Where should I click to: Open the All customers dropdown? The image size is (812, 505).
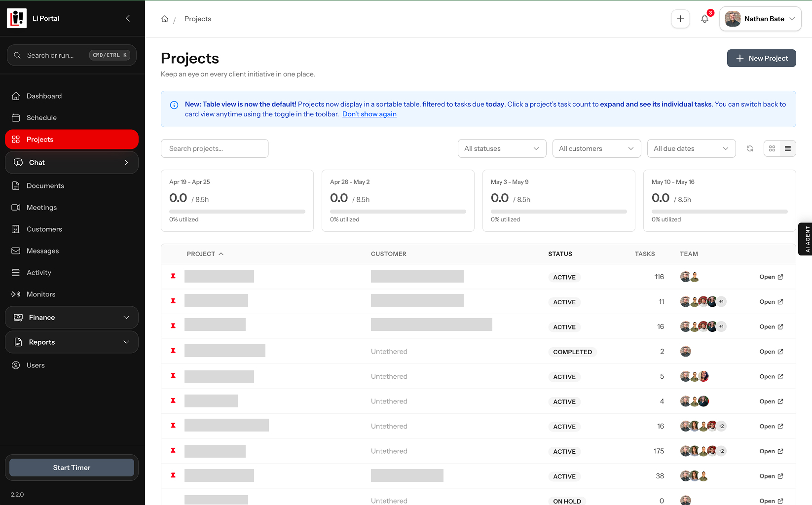596,148
